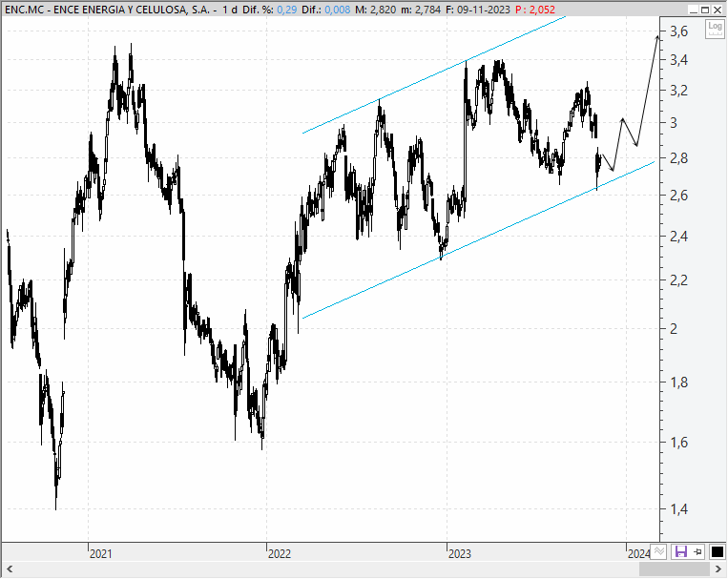Click the scrollbar right arrow
Screen dimensions: 728x579
click(x=718, y=569)
